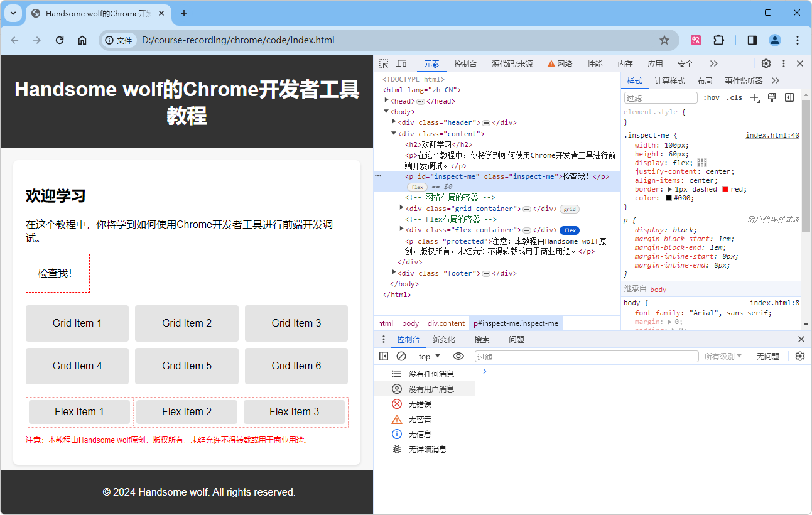This screenshot has width=812, height=515.
Task: Collapse the div class content node
Action: coord(394,133)
